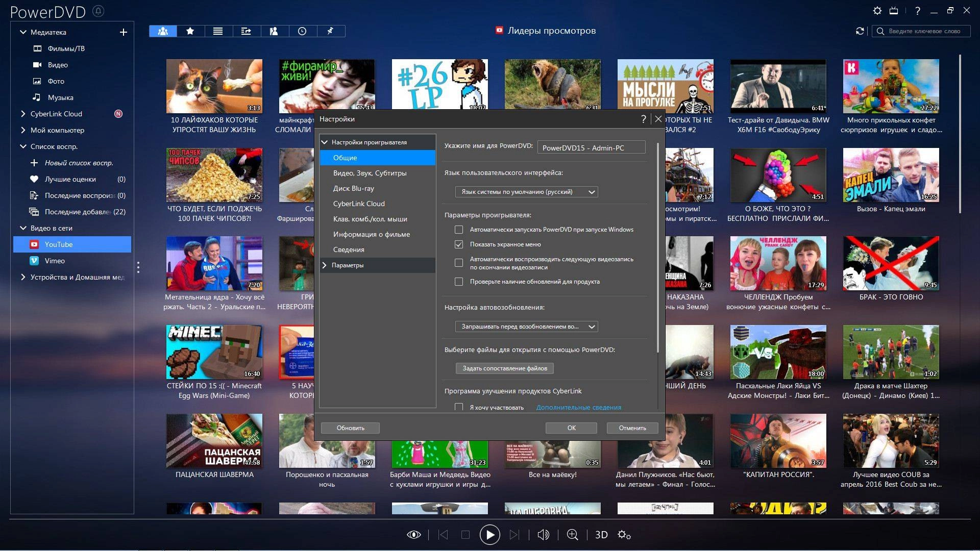Switch to TV mode icon in title bar

894,11
